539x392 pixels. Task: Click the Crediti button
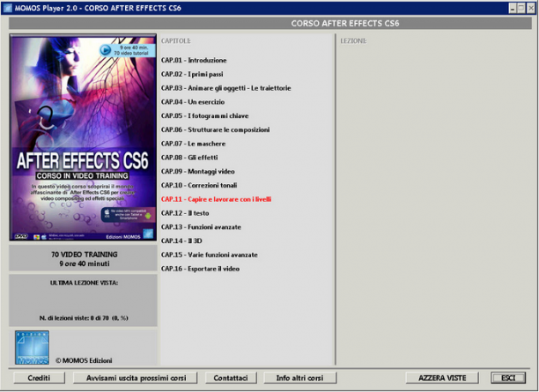click(39, 378)
